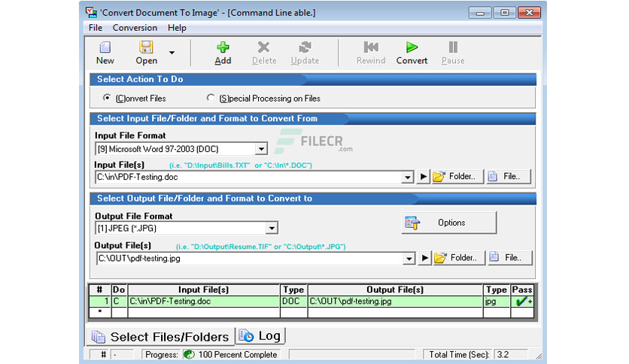Click the output File.. button

click(x=510, y=258)
